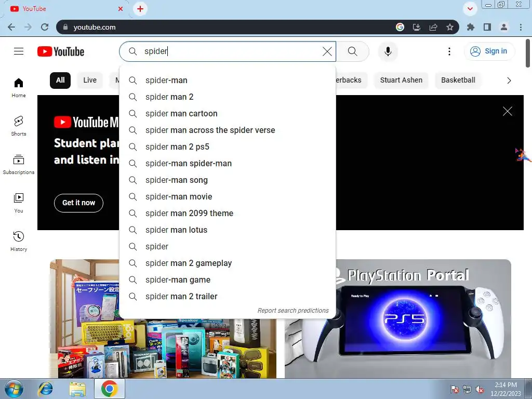Clear the search box with the X
The height and width of the screenshot is (399, 532).
(x=327, y=51)
